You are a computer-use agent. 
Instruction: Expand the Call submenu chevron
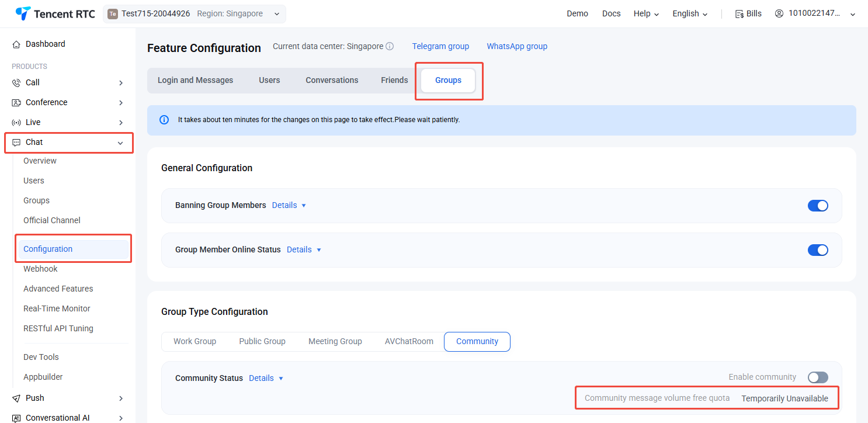tap(121, 83)
